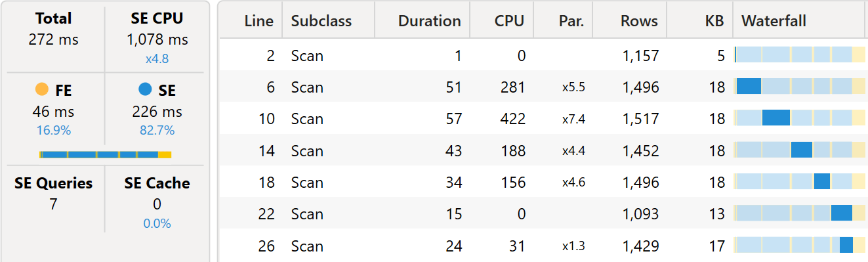Click the SE Cache 0.0% value

coord(157,223)
